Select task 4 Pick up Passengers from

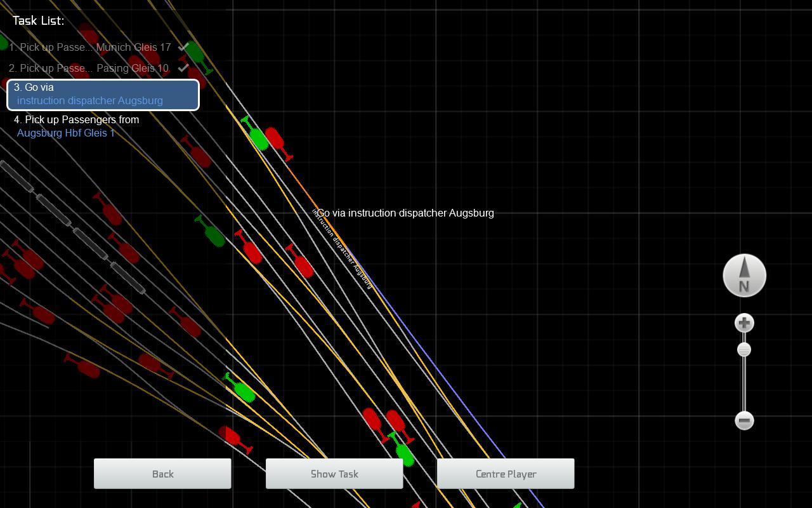coord(76,119)
